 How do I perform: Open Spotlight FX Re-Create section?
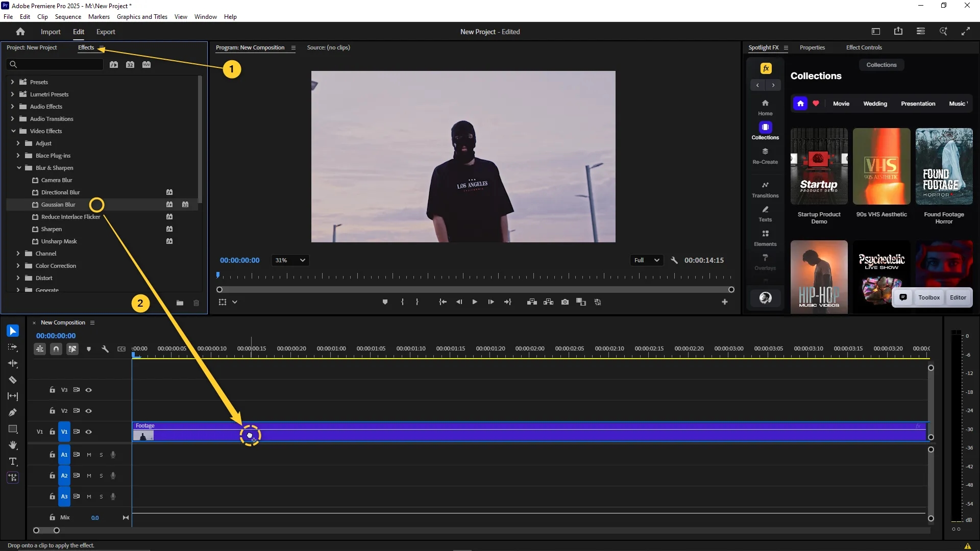[x=765, y=156]
